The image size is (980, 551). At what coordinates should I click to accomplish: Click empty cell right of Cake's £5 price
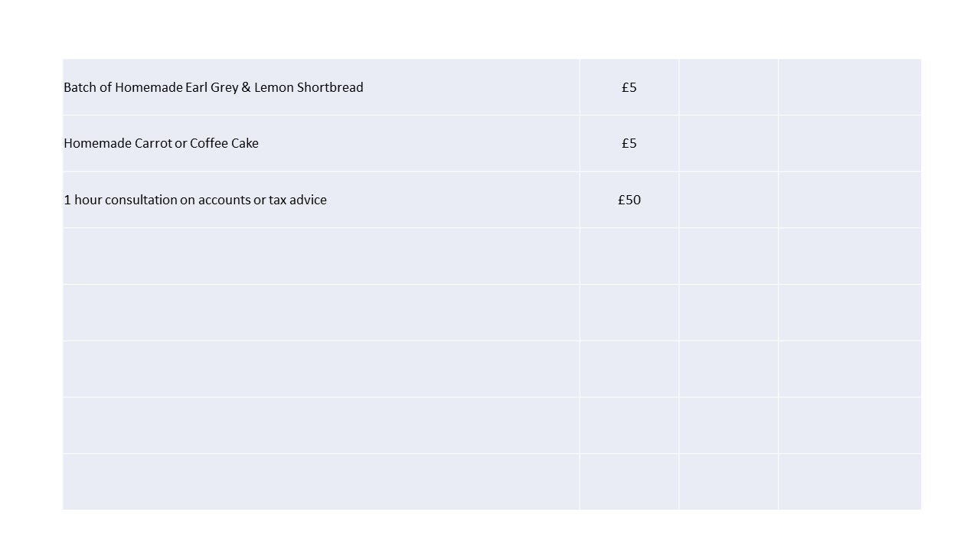pos(728,143)
